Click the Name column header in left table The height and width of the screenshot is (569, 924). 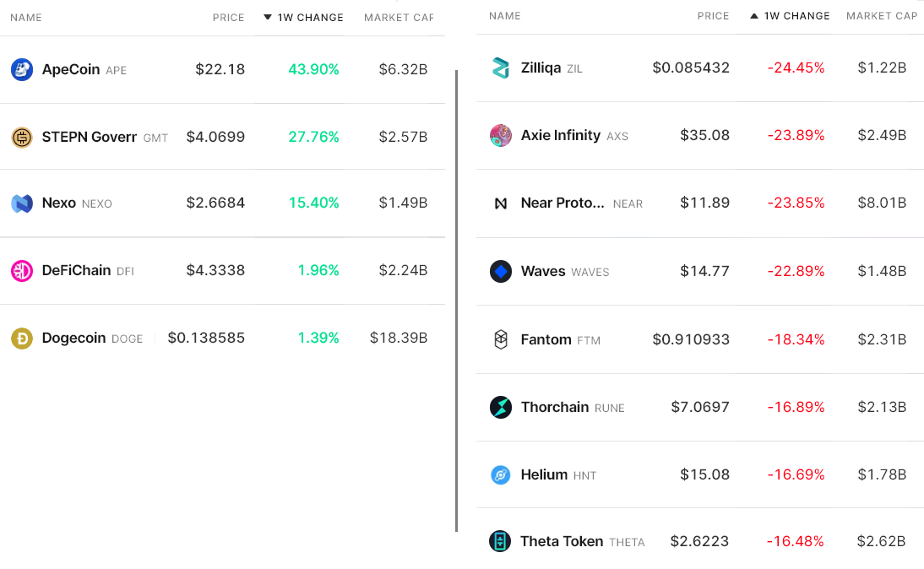[26, 18]
